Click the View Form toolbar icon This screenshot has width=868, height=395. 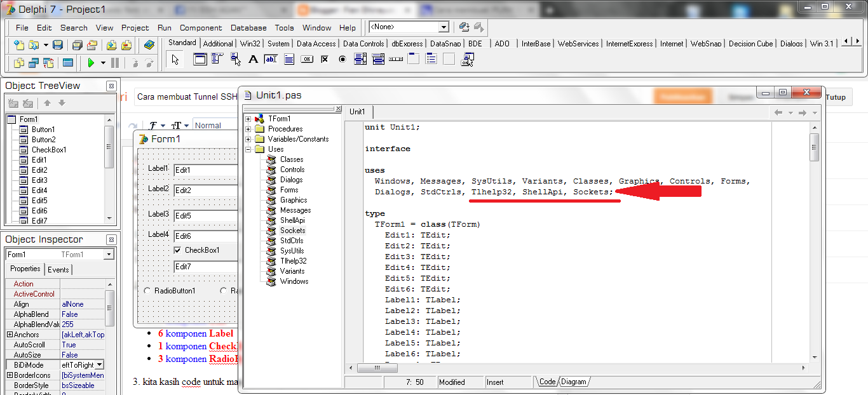(x=34, y=63)
